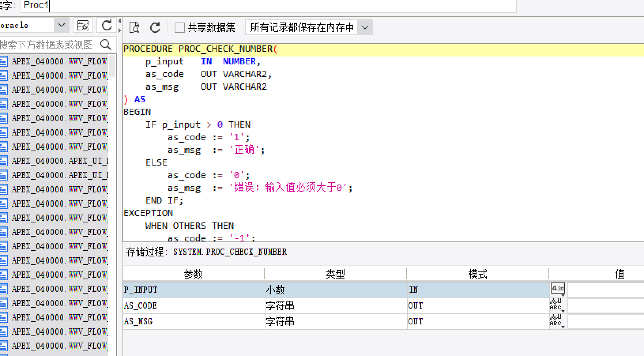Collapse the left panel using splitter arrow

click(119, 25)
